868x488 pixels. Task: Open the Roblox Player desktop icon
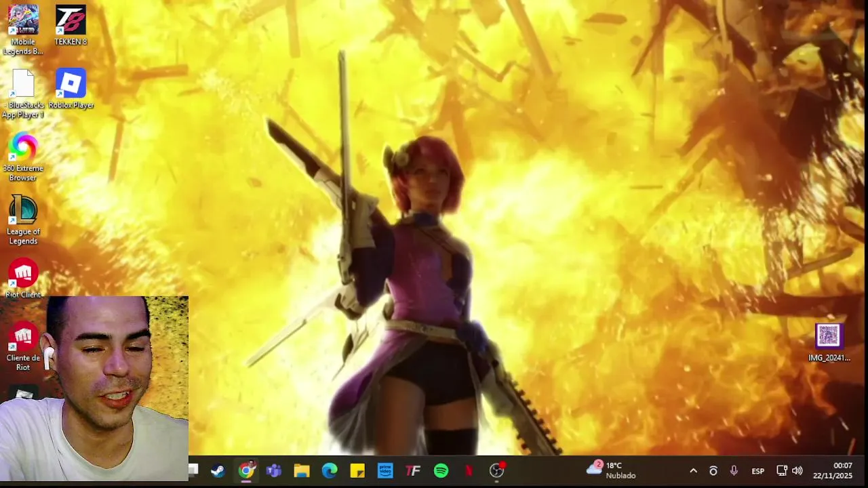(x=71, y=89)
